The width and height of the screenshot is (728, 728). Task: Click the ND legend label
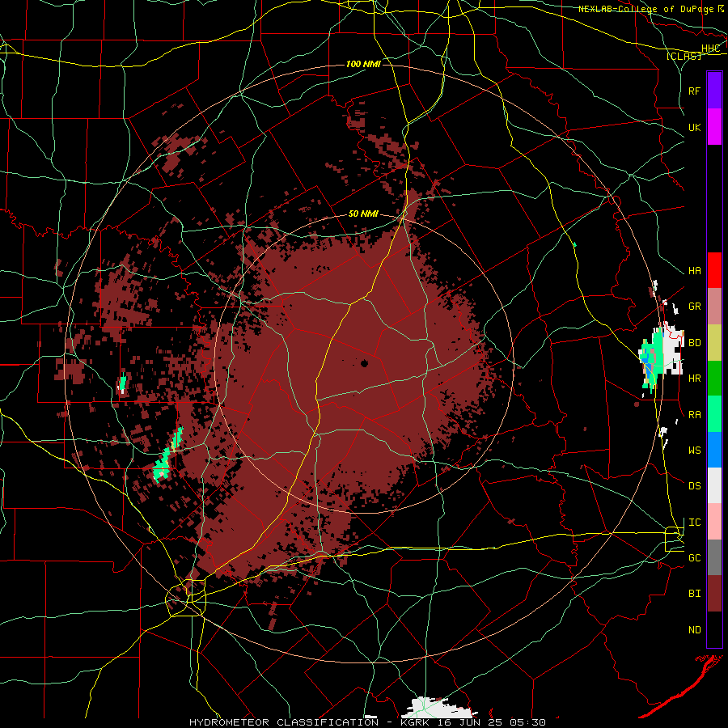694,630
